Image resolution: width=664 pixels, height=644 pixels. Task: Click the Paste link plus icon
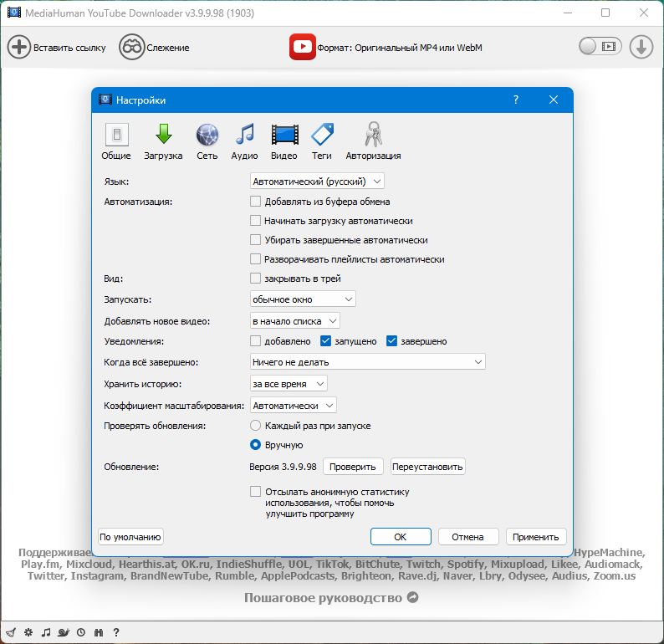(19, 47)
